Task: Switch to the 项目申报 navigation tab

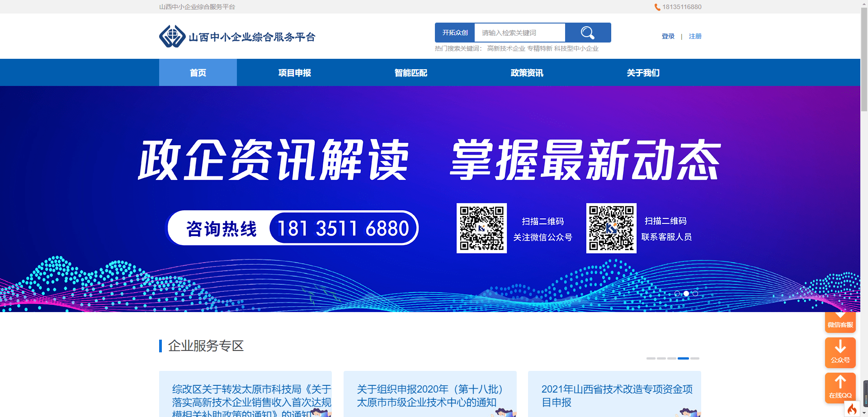Action: coord(294,72)
